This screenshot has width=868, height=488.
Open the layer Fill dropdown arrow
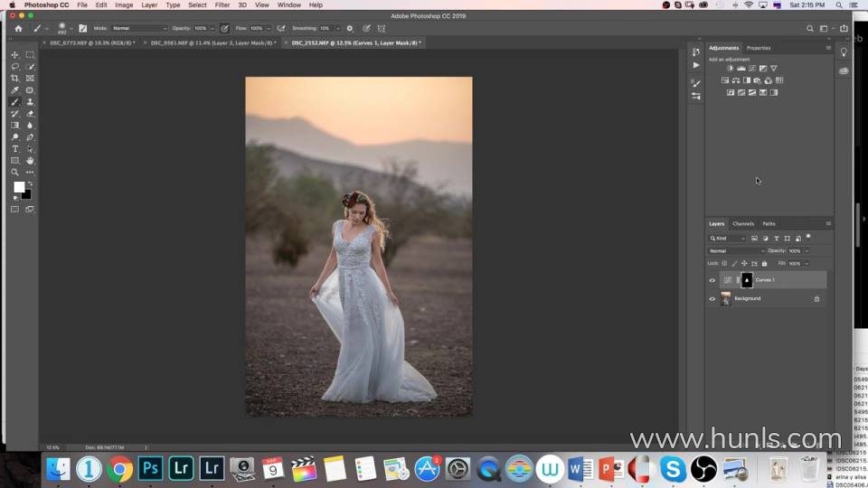click(x=807, y=263)
